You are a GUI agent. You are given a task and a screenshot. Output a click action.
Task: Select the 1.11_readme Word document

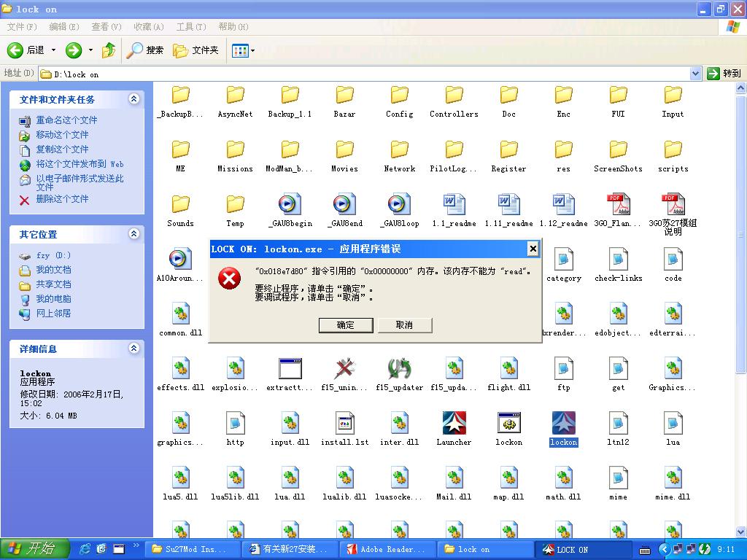[x=508, y=204]
